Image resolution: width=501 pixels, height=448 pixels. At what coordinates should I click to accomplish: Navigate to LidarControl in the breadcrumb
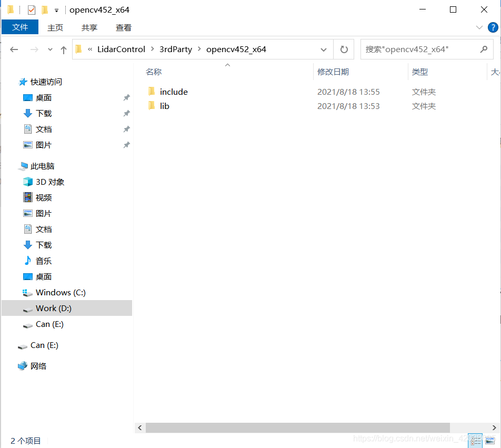[x=121, y=49]
